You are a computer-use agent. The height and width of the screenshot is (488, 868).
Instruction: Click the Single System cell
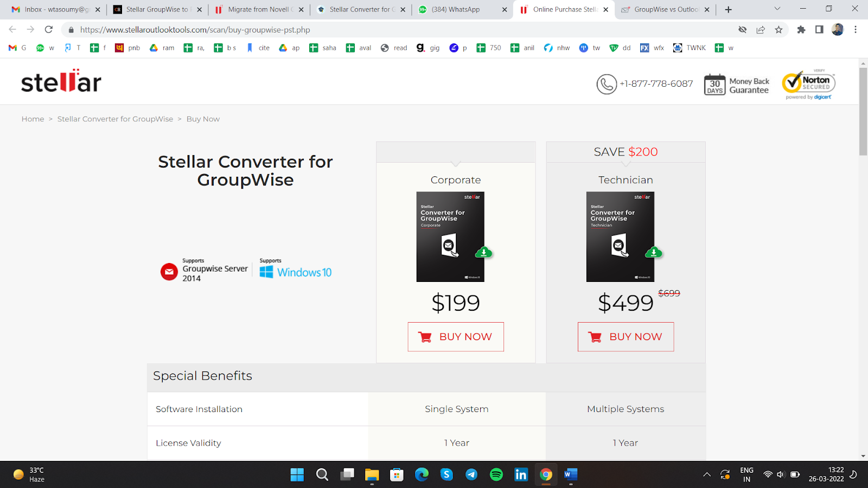pos(457,409)
